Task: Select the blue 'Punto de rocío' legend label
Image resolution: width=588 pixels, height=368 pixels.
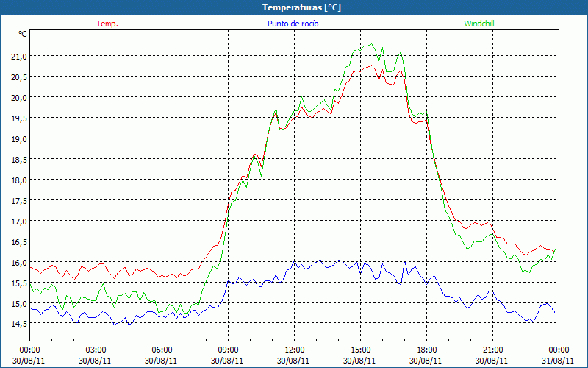Action: tap(293, 24)
